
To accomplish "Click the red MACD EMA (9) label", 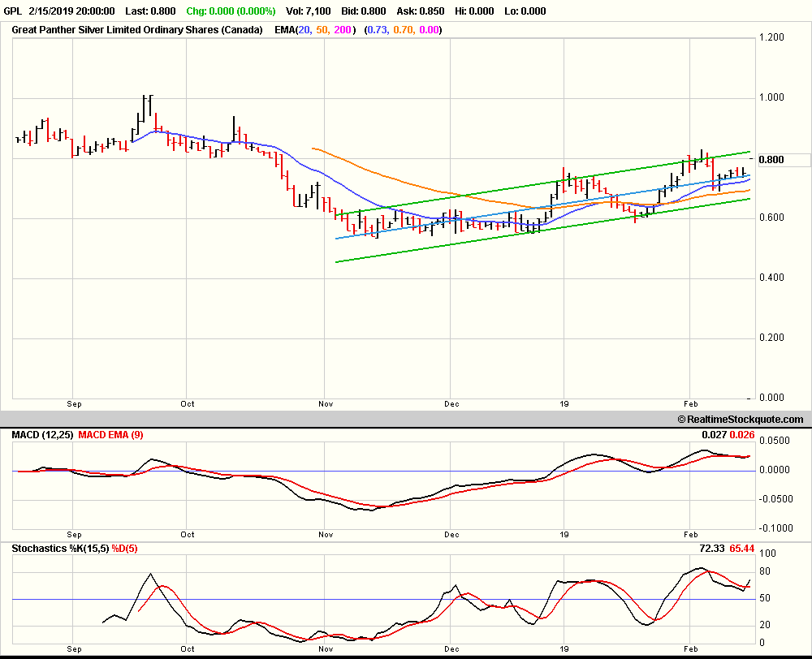I will 110,435.
